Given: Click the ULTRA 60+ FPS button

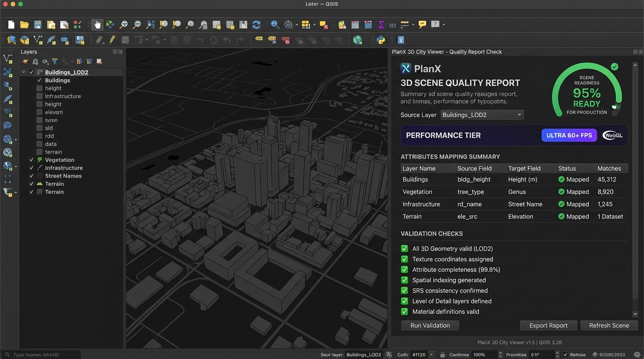Looking at the screenshot, I should pyautogui.click(x=569, y=136).
